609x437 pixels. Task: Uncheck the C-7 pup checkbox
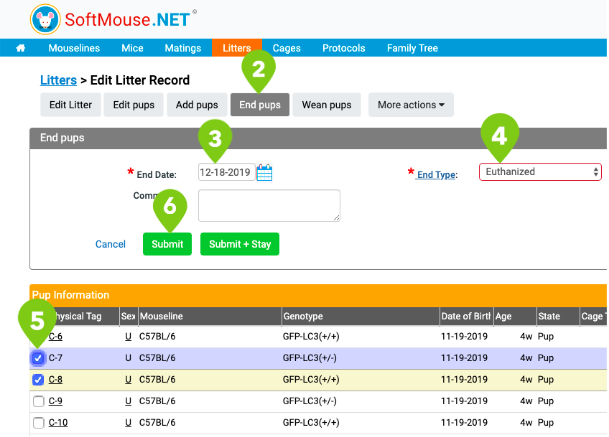(38, 358)
